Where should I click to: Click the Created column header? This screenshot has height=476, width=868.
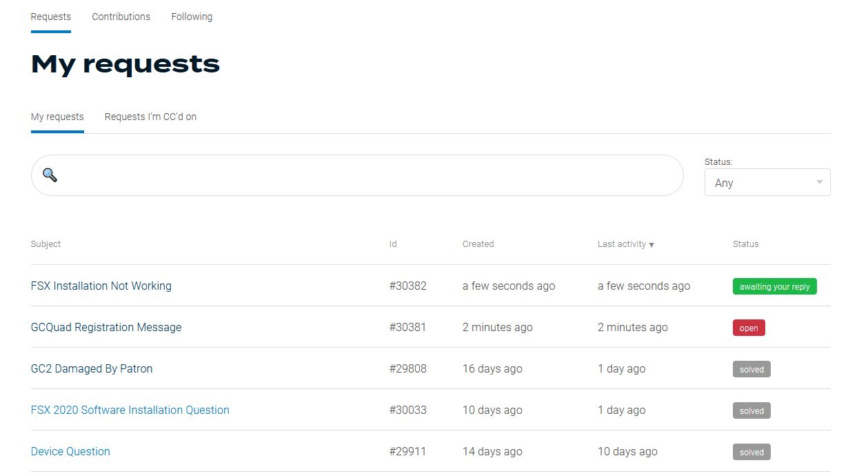coord(478,244)
